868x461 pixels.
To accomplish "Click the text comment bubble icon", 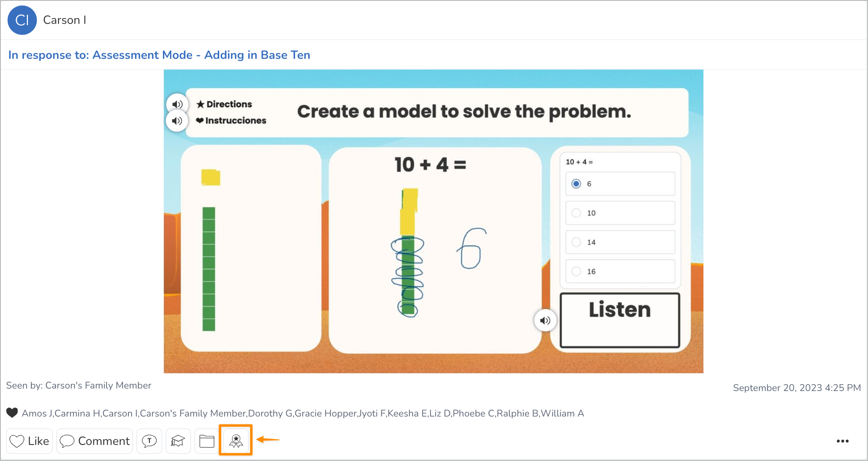I will (149, 441).
